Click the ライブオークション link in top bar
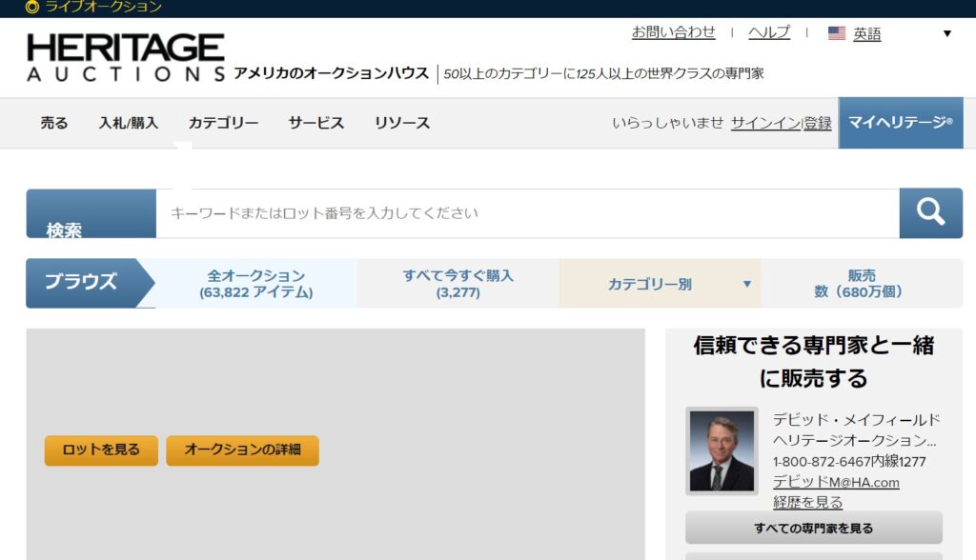Viewport: 976px width, 560px height. (x=103, y=7)
